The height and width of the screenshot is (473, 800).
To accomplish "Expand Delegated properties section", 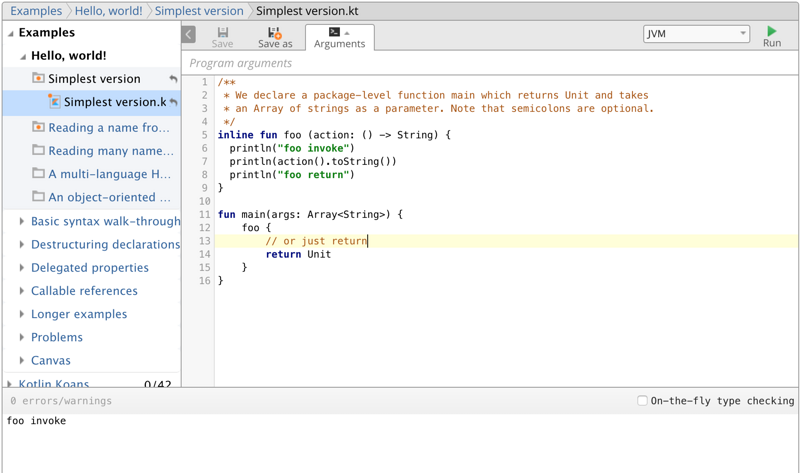I will click(21, 267).
